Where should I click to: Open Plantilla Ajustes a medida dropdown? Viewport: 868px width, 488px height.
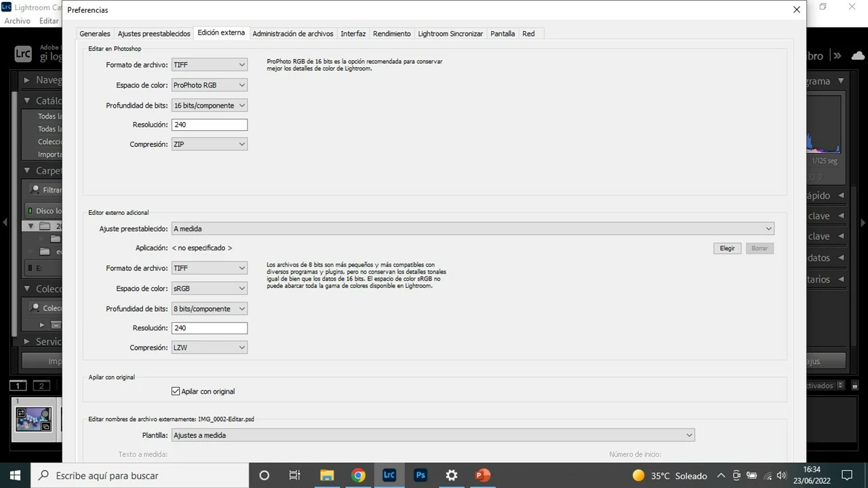pos(433,435)
